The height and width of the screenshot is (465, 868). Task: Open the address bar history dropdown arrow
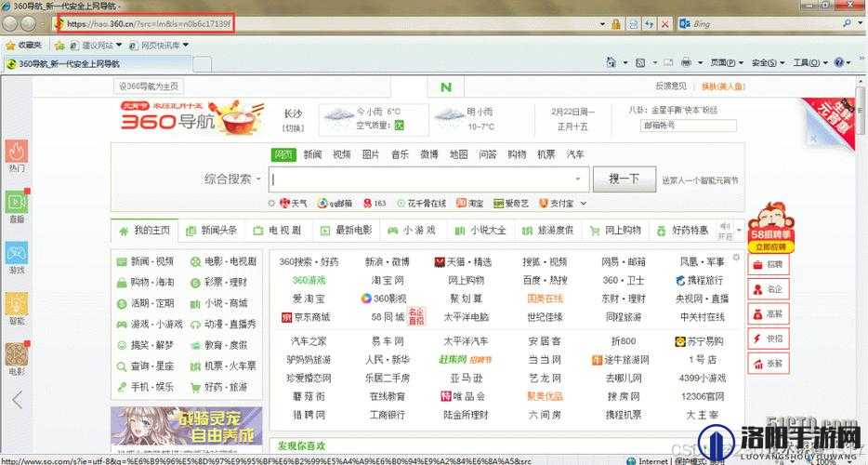pos(602,24)
